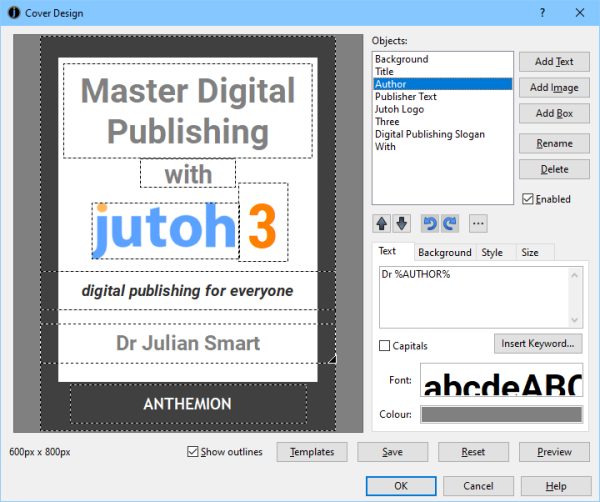Move selected object up with arrow icon
The width and height of the screenshot is (600, 502).
(x=382, y=223)
